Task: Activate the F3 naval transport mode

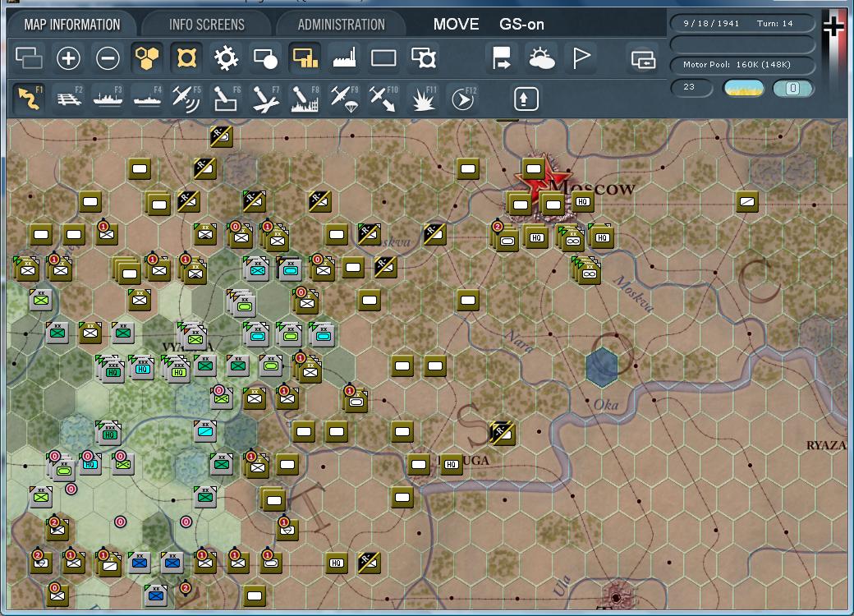Action: point(109,99)
